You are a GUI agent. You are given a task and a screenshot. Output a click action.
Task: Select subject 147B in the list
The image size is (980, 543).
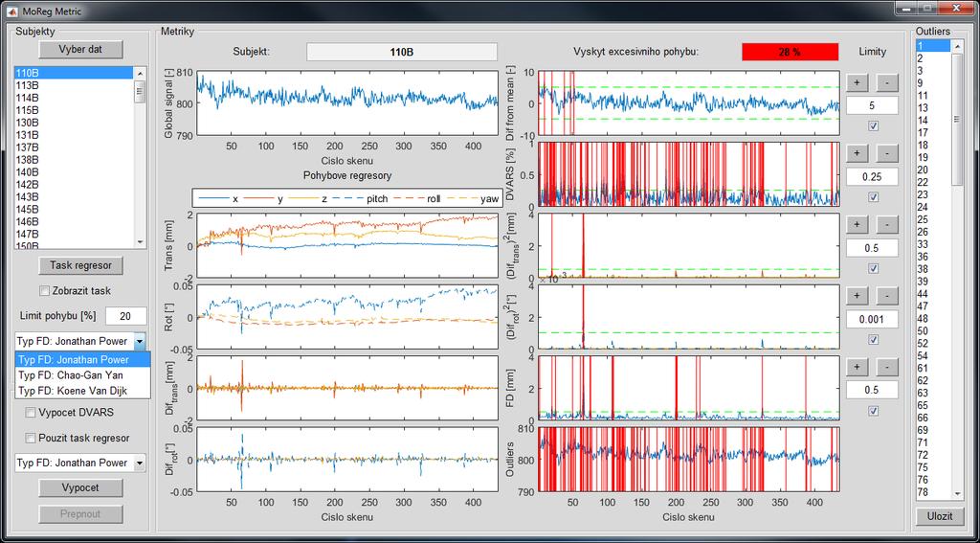click(x=75, y=234)
